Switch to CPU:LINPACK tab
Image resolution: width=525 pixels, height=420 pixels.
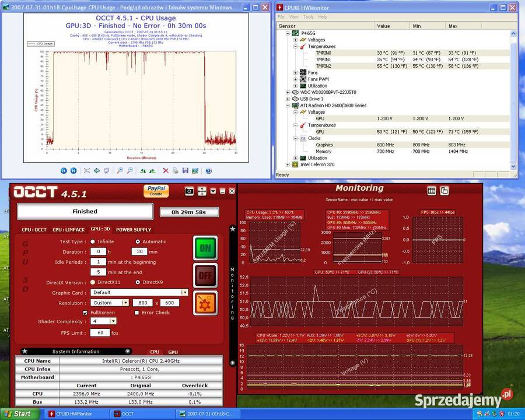69,230
